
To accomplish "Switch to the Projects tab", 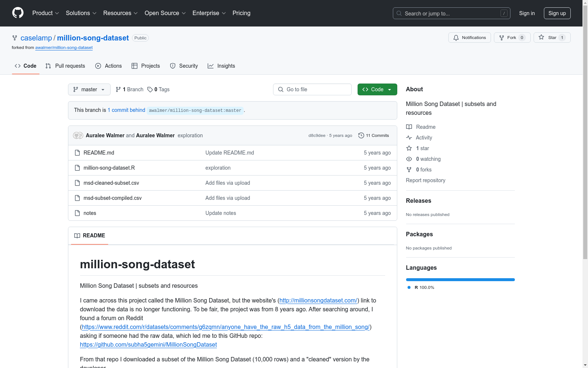I will [146, 66].
